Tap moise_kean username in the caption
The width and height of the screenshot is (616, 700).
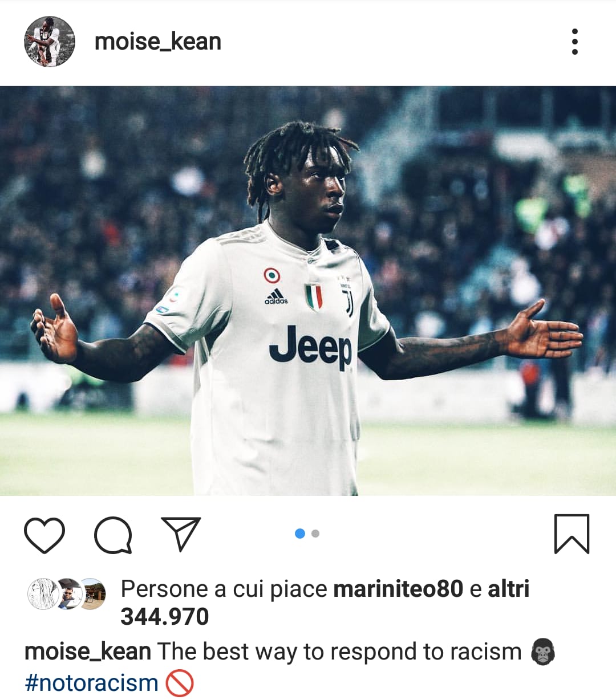88,652
